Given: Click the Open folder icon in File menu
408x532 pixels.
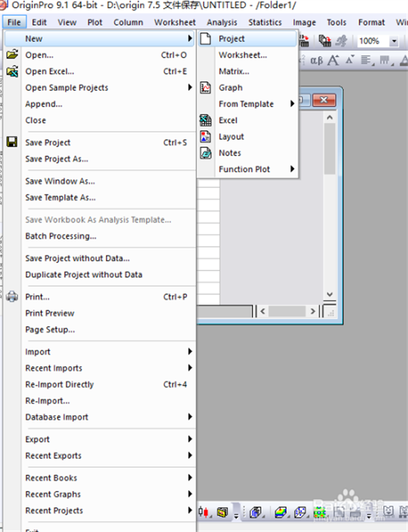Looking at the screenshot, I should (x=12, y=54).
